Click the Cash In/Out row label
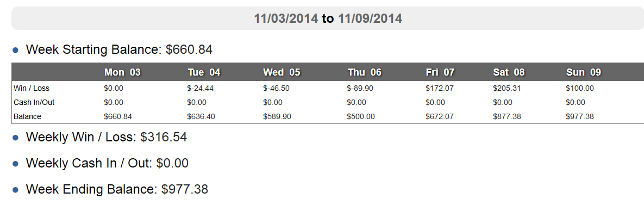This screenshot has width=644, height=205. (34, 102)
